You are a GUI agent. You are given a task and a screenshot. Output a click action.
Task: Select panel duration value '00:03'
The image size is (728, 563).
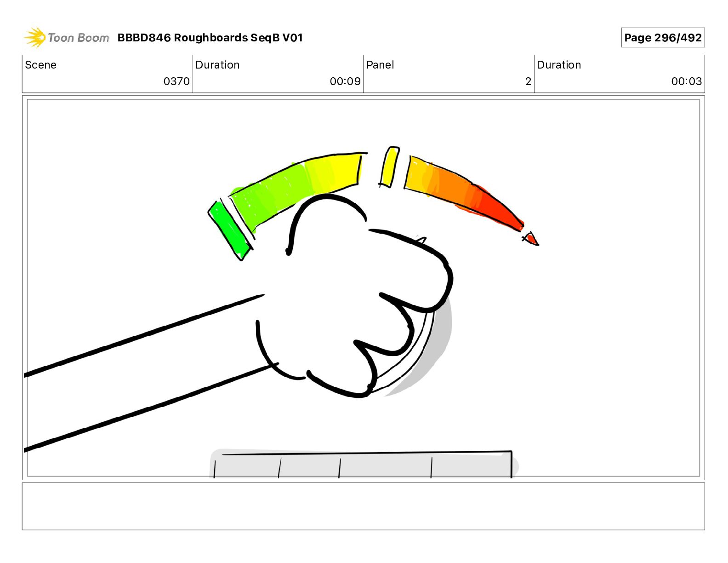(x=687, y=81)
